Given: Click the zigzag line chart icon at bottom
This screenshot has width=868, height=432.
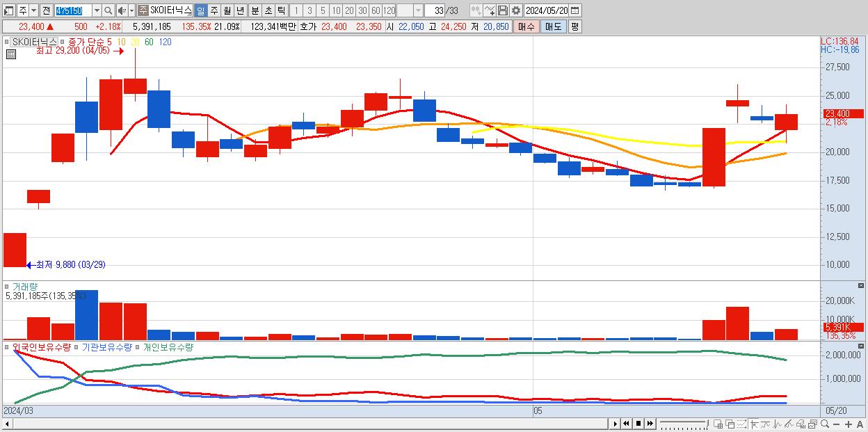Looking at the screenshot, I should click(x=778, y=424).
